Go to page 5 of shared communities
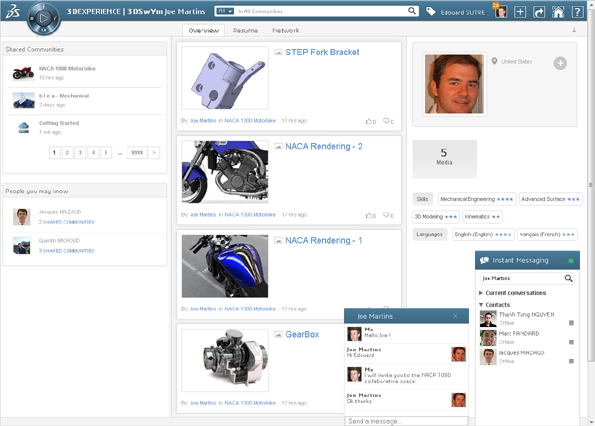Screen dimensions: 595x426 tap(106, 152)
